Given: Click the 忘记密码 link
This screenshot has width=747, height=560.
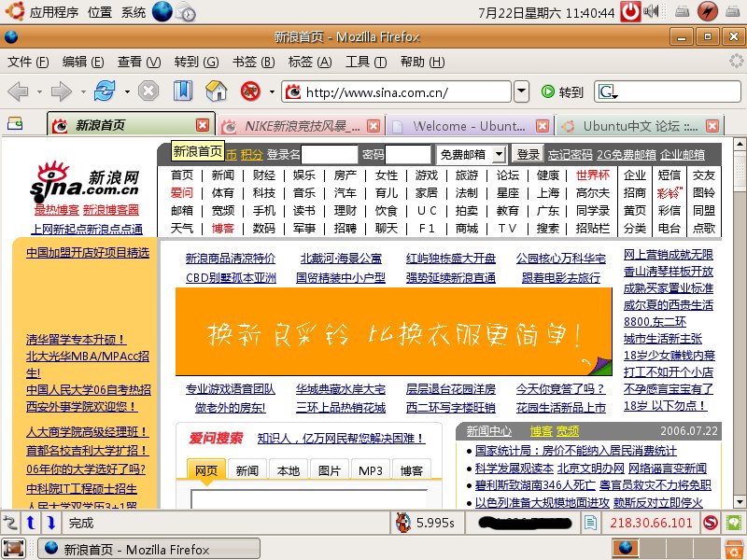Looking at the screenshot, I should (x=570, y=155).
